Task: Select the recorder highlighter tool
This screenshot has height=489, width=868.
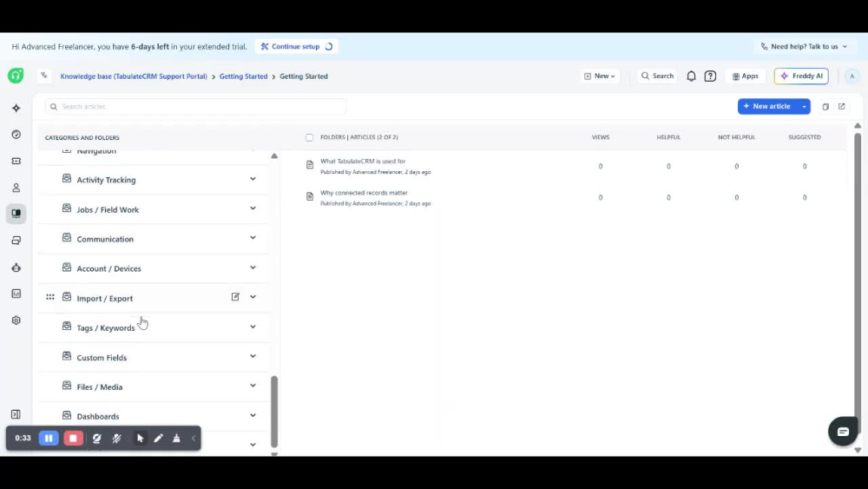Action: click(x=176, y=438)
